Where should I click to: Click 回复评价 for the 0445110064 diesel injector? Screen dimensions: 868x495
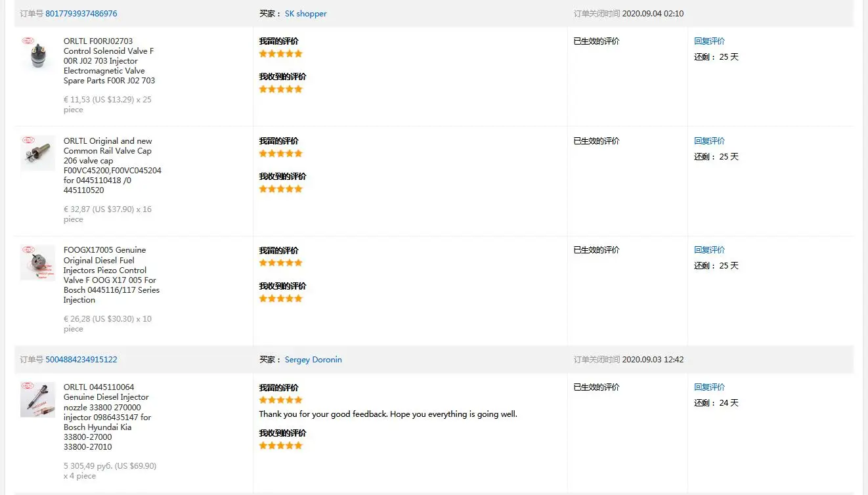(709, 387)
